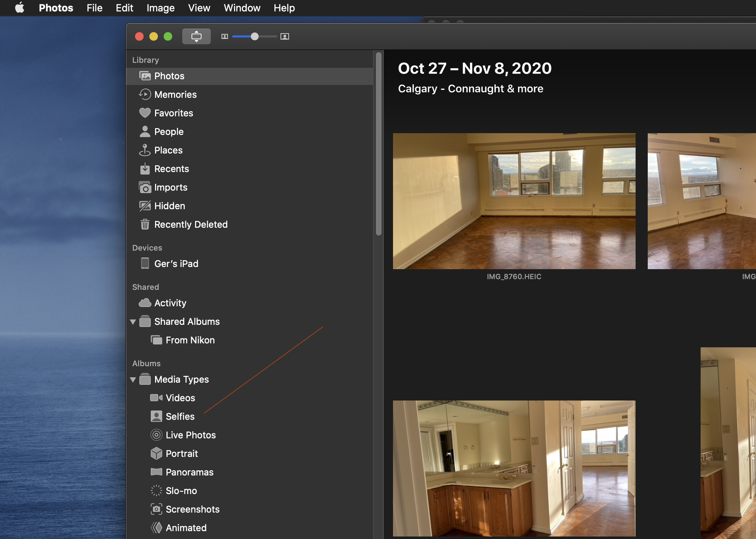Viewport: 756px width, 539px height.
Task: Click the aspect ratio toggle toolbar button
Action: coord(196,36)
